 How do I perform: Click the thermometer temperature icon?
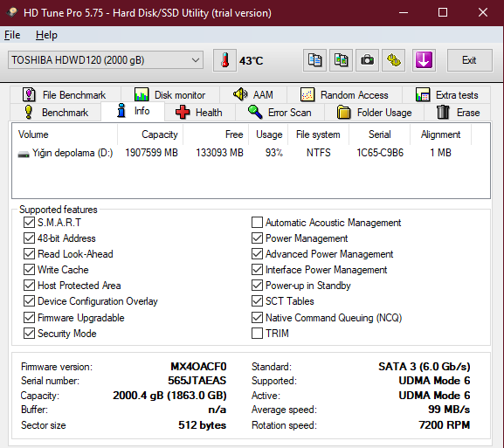(224, 60)
